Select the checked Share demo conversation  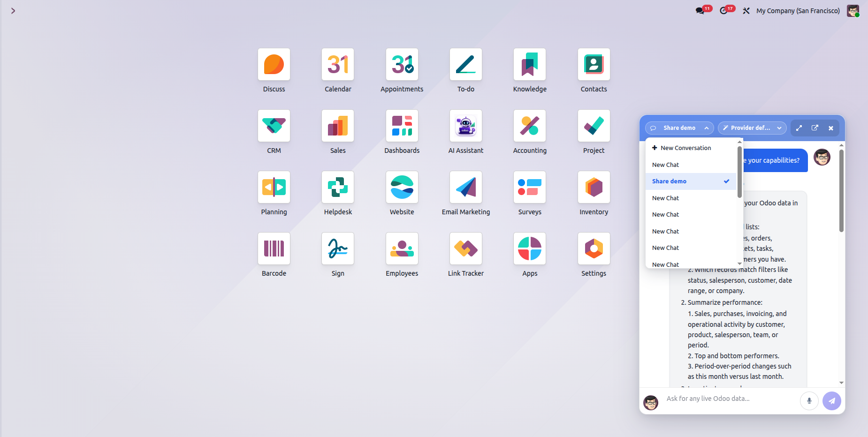691,181
